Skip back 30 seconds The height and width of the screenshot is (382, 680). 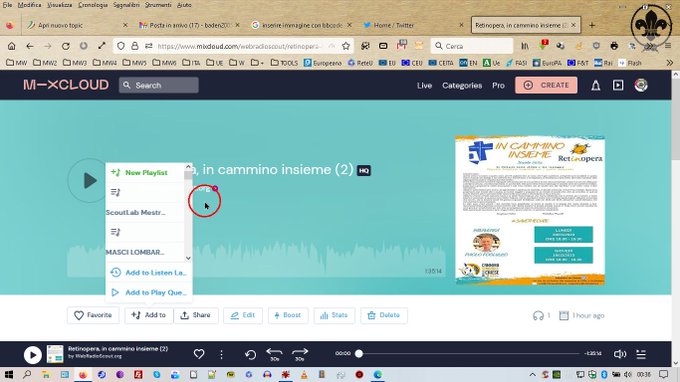274,354
